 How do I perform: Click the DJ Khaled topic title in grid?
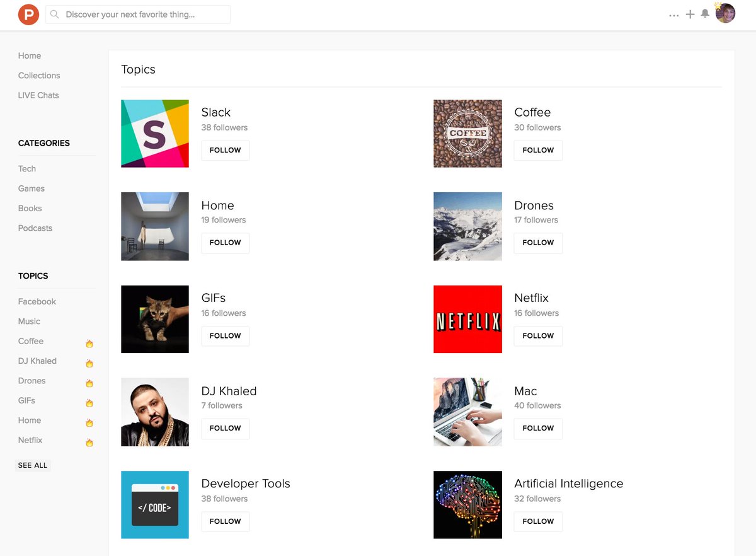(229, 391)
